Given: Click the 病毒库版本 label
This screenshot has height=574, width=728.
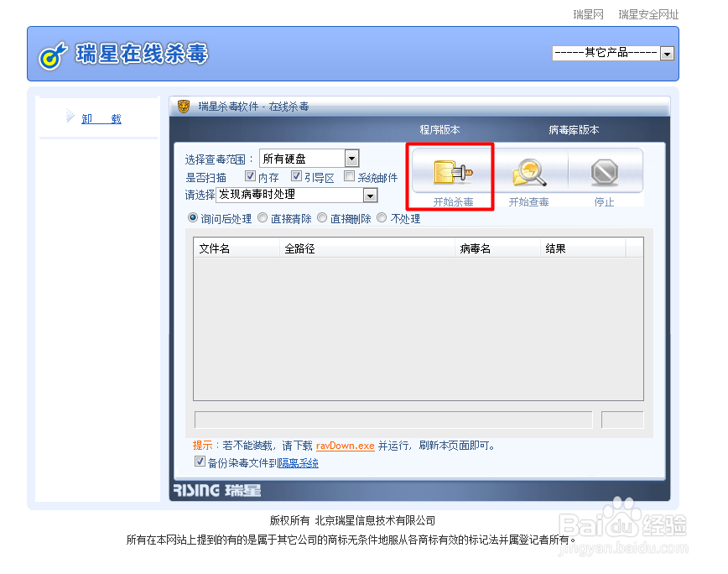Looking at the screenshot, I should (574, 130).
